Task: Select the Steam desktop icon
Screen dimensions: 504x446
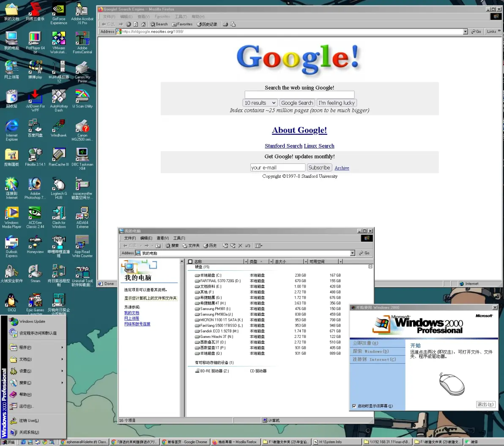Action: [35, 273]
